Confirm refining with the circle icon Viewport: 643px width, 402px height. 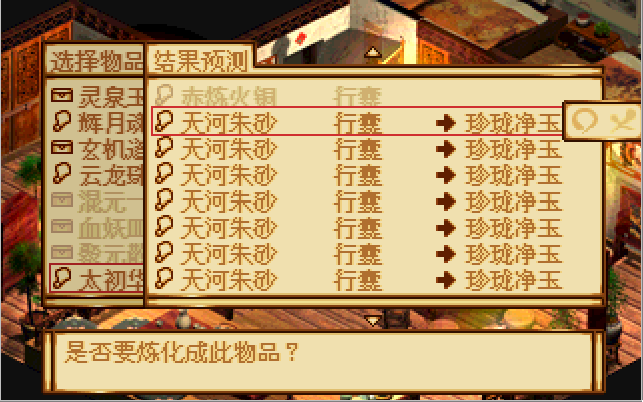coord(584,121)
